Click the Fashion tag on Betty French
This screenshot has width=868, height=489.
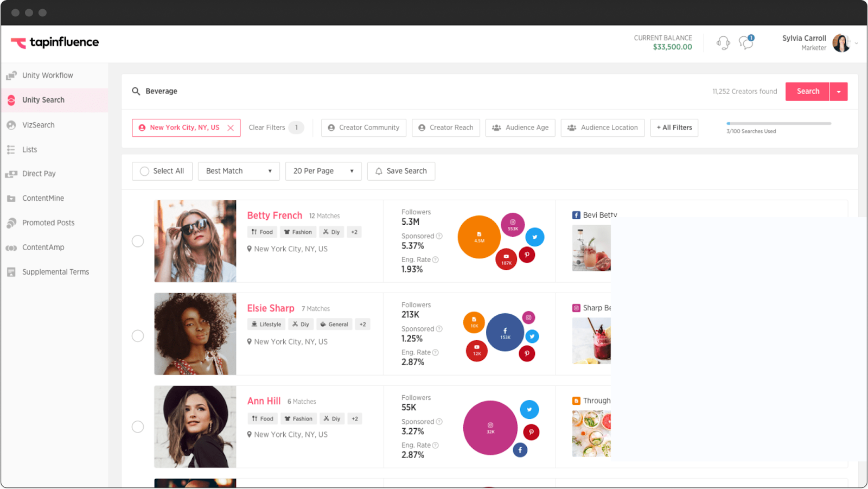tap(298, 232)
